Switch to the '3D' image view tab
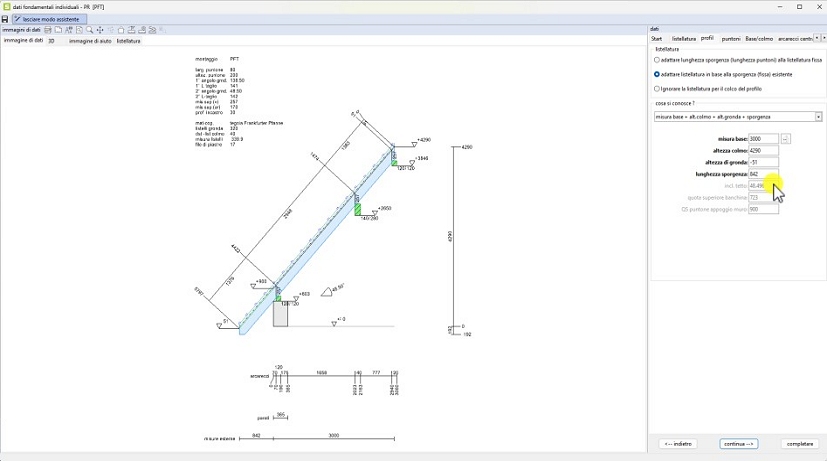Screen dimensions: 827x461 click(52, 41)
